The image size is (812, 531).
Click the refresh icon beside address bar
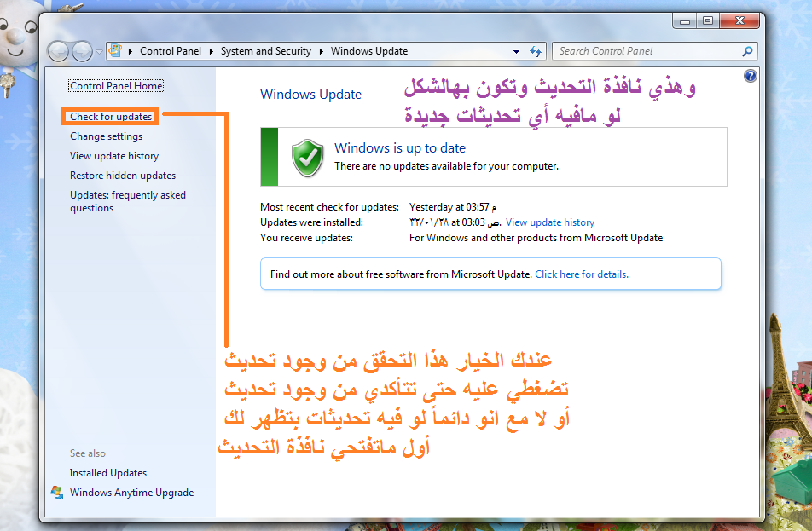pos(536,51)
